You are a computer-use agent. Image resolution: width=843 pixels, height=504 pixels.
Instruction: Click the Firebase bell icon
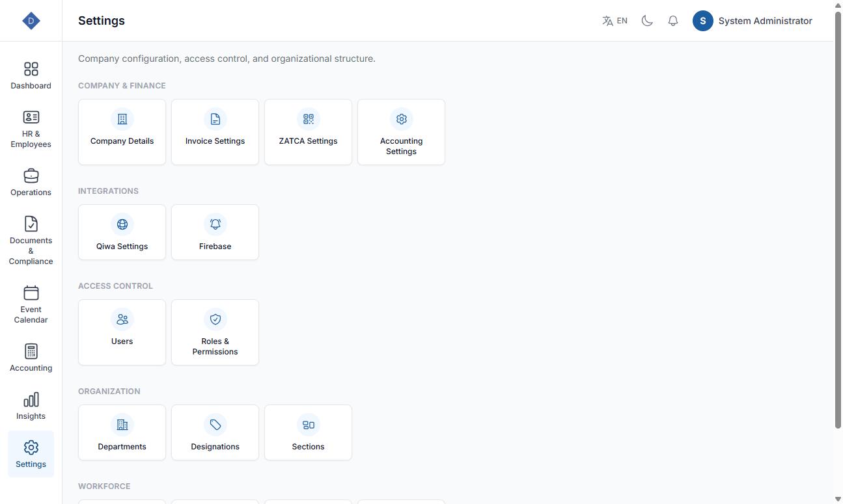point(215,224)
